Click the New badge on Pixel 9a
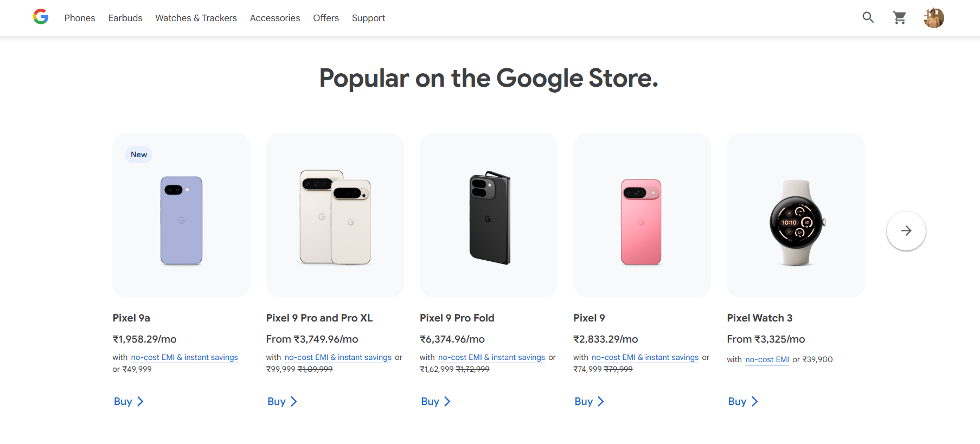980x444 pixels. pyautogui.click(x=139, y=155)
